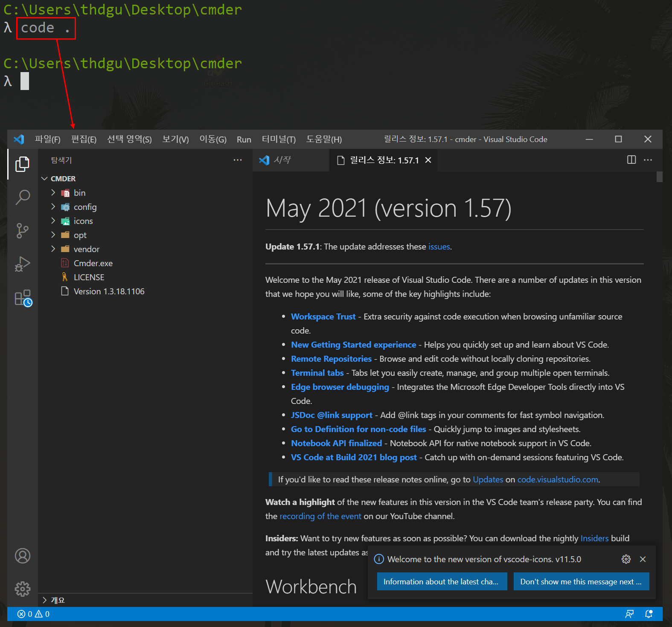The width and height of the screenshot is (672, 627).
Task: Open the 선택 영역(S) menu
Action: click(x=129, y=139)
